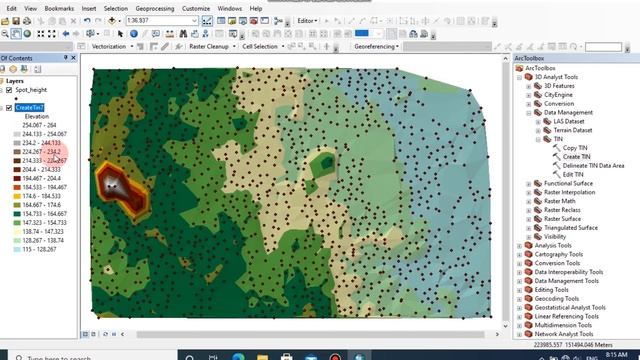
Task: Expand the 3D Features toolset
Action: (529, 86)
